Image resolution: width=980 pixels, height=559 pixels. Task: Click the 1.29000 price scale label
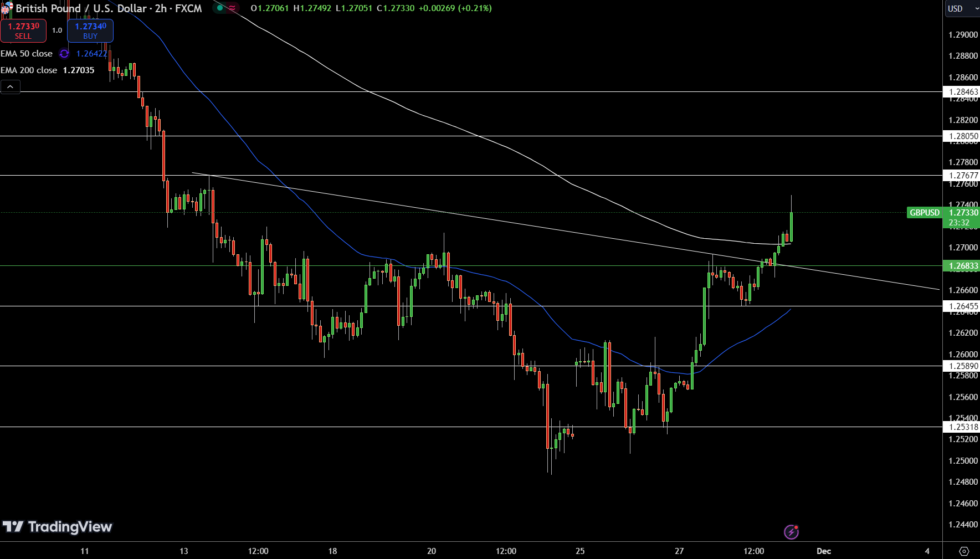(x=963, y=35)
